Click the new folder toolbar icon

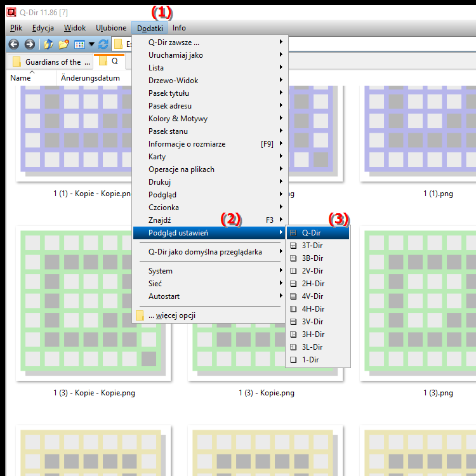63,44
